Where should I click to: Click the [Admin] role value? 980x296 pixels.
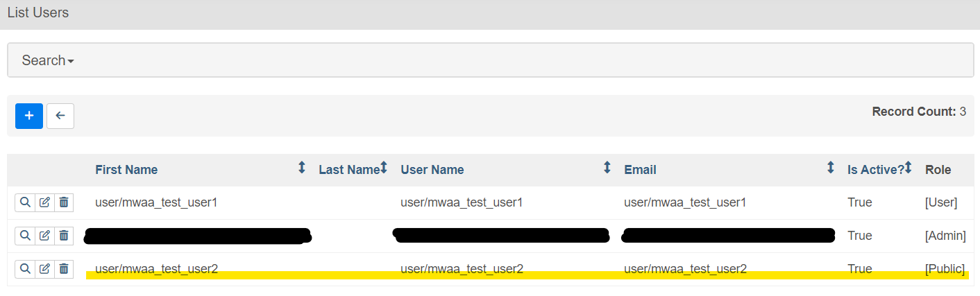pyautogui.click(x=945, y=236)
